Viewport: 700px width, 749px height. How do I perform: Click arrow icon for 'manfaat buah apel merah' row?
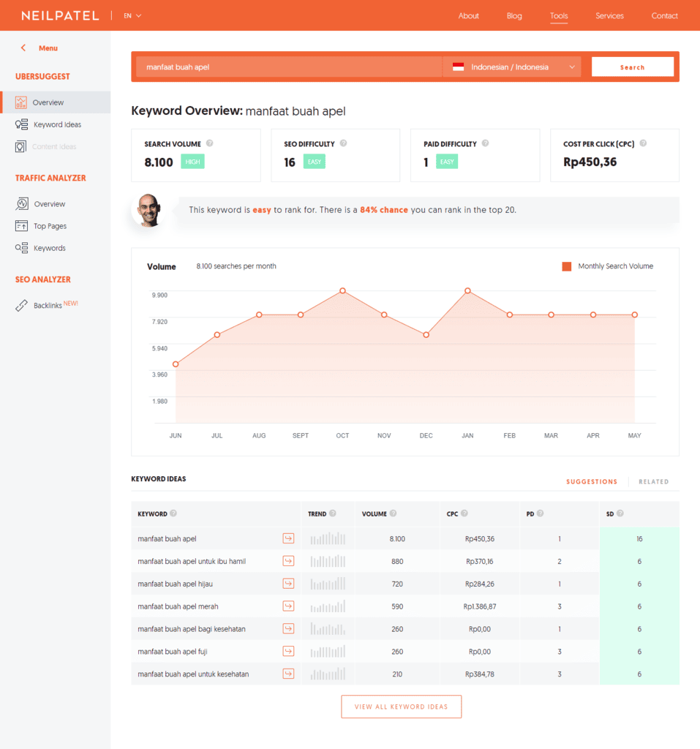coord(288,606)
